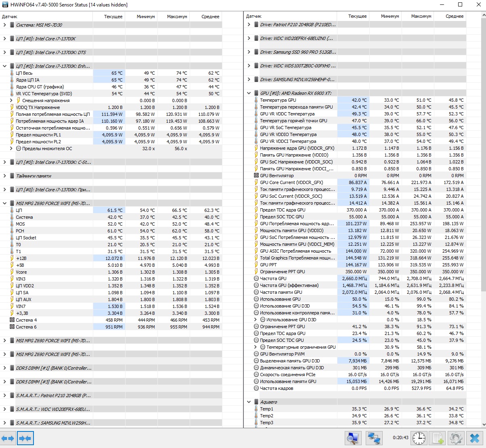The image size is (486, 448).
Task: Click left panel Минимум column header
Action: [141, 17]
